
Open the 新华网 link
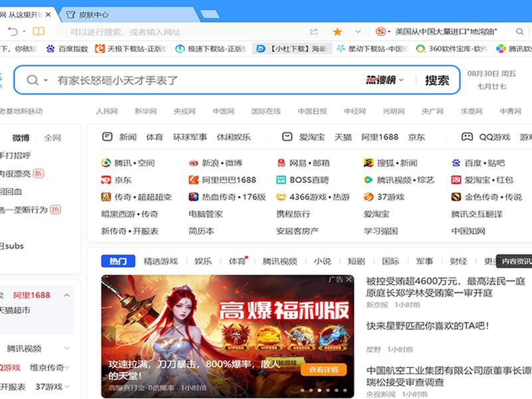[146, 111]
